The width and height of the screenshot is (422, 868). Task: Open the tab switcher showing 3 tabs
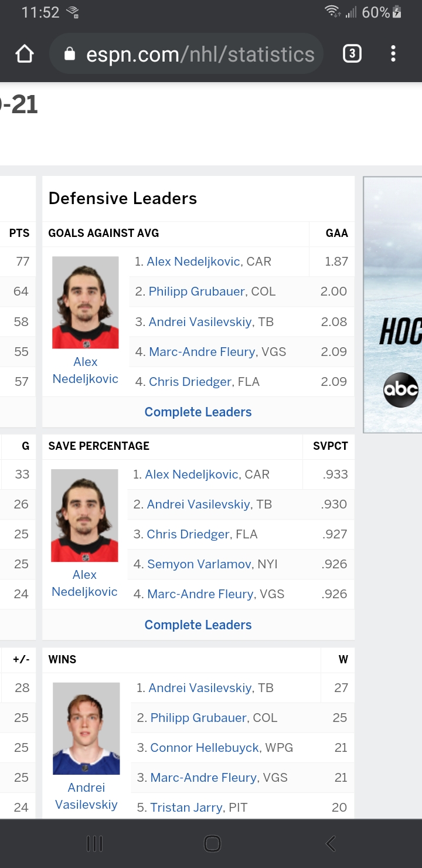(352, 54)
